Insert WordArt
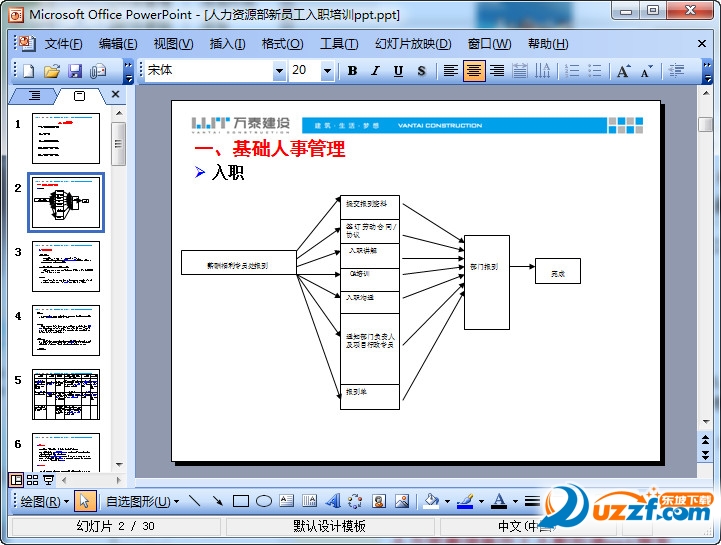The width and height of the screenshot is (721, 545). (x=333, y=501)
